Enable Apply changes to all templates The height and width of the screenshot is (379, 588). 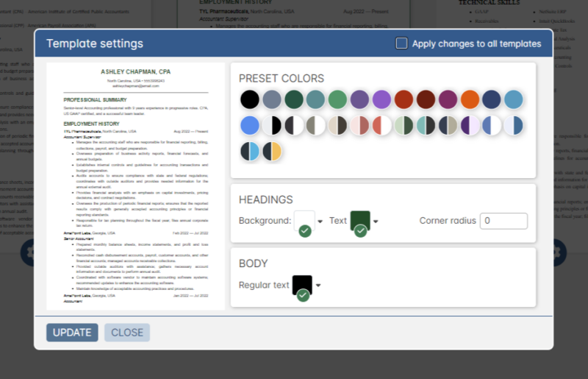click(401, 43)
